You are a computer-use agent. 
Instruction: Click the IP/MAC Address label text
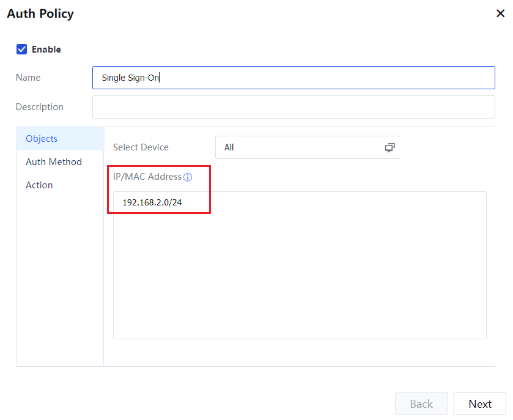point(147,177)
